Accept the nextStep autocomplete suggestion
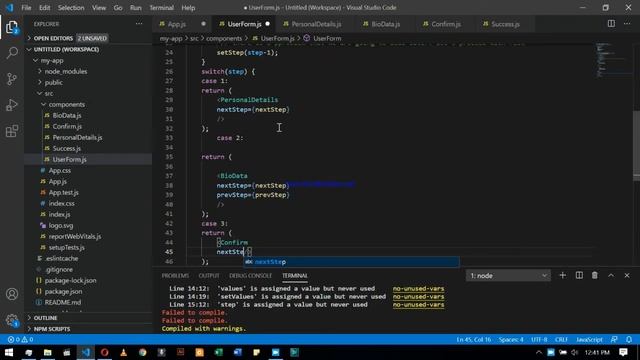640x360 pixels. (351, 262)
